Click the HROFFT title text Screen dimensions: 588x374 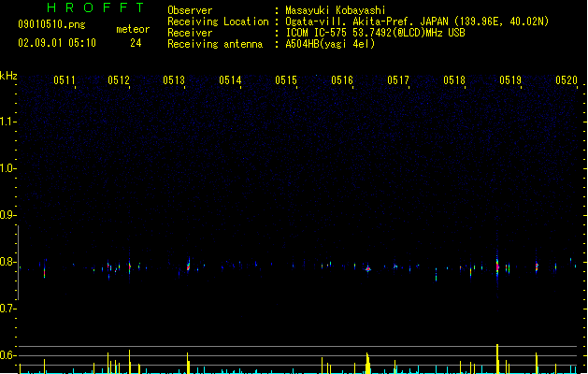(95, 7)
